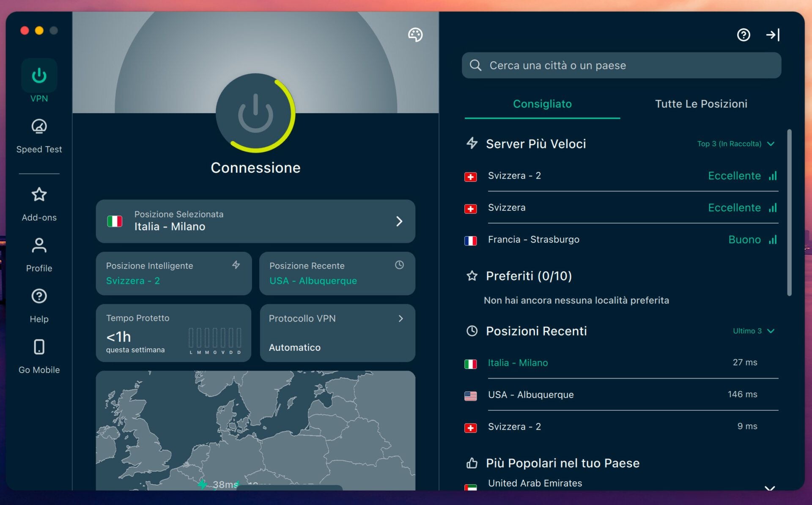Click the search field for cities or countries
Viewport: 812px width, 505px height.
pos(621,66)
